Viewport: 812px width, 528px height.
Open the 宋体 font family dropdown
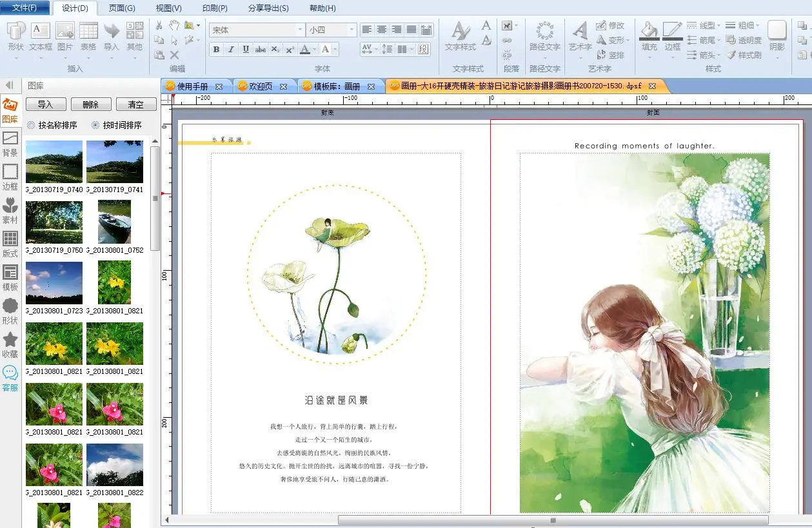(301, 30)
